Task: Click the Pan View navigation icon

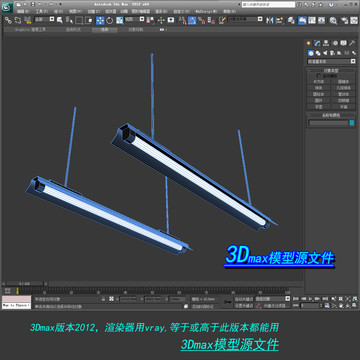Action: (341, 305)
